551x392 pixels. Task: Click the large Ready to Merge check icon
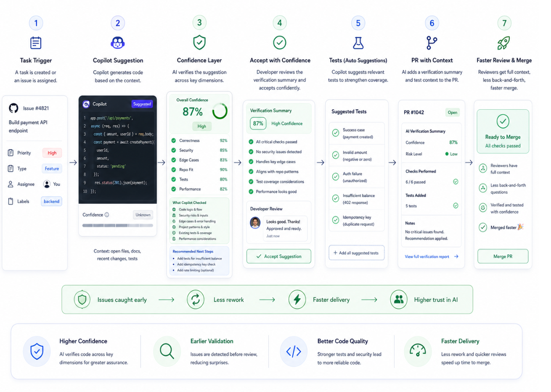503,121
